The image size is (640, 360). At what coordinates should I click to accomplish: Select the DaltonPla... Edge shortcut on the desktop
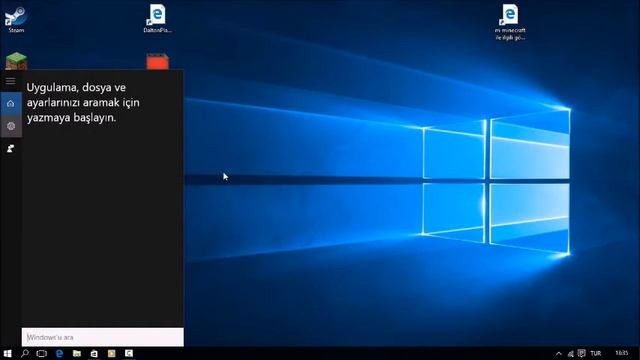(158, 19)
